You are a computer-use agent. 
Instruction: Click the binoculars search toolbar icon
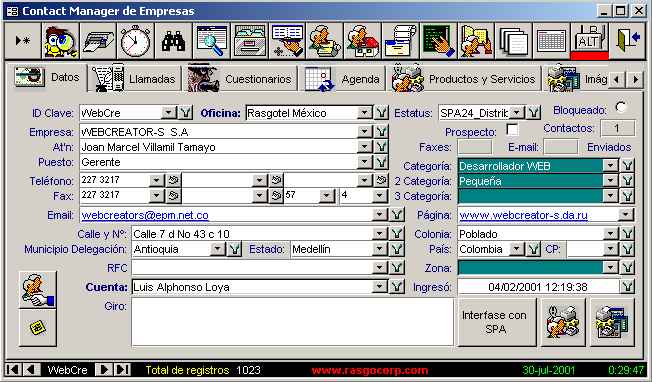[173, 41]
